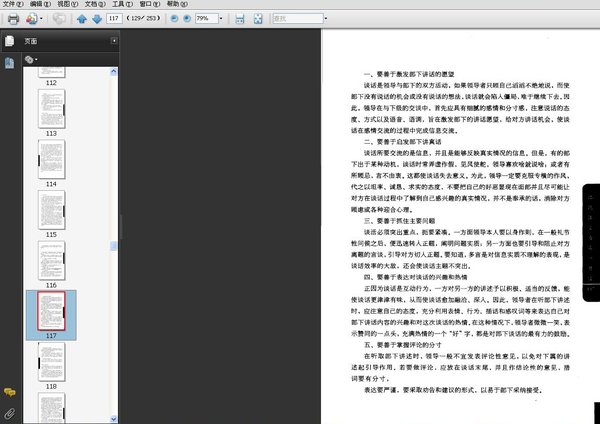Open the 视图 (View) menu

67,4
